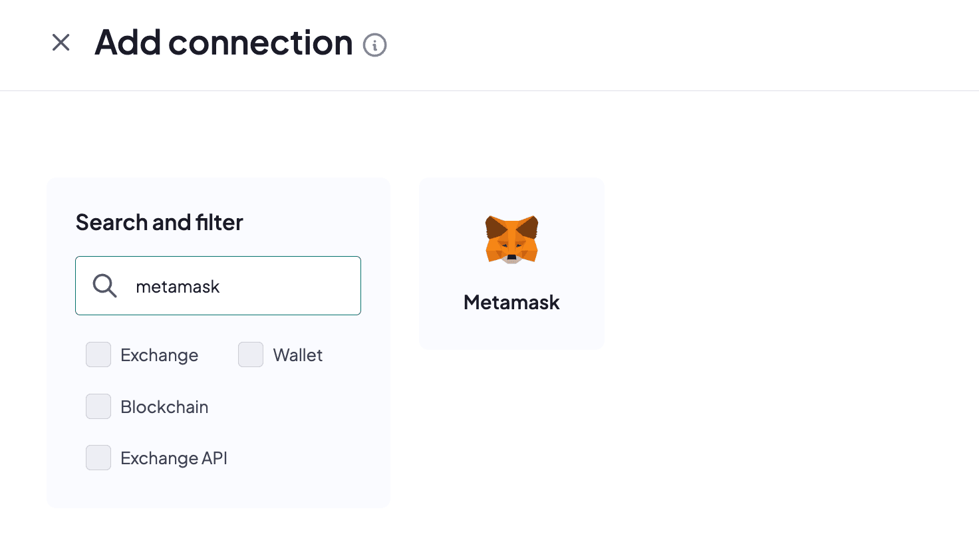Tap the fox head icon on the Metamask tile
Image resolution: width=979 pixels, height=560 pixels.
511,239
